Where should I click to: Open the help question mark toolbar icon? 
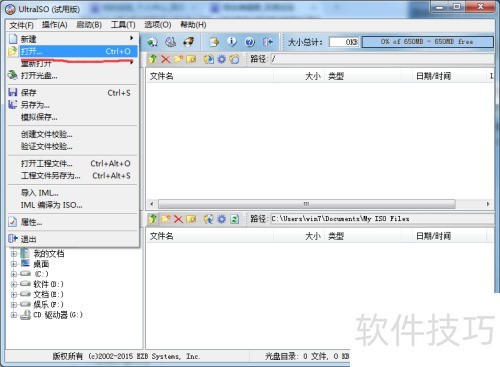click(250, 42)
